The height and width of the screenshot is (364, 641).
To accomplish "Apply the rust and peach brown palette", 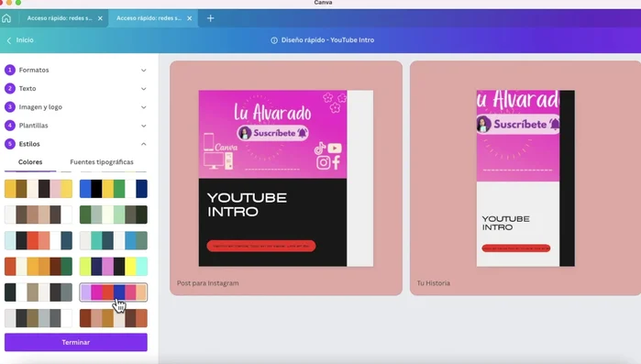I will coord(114,318).
